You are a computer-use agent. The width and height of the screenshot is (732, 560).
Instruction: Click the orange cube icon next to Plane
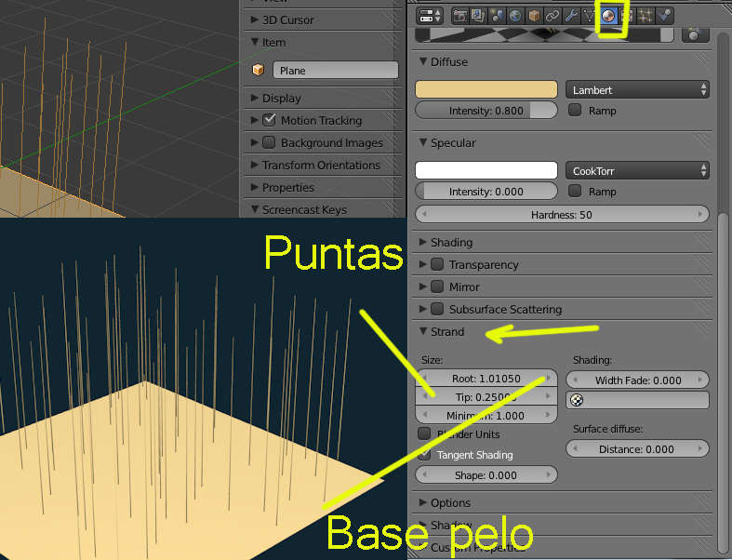point(258,70)
